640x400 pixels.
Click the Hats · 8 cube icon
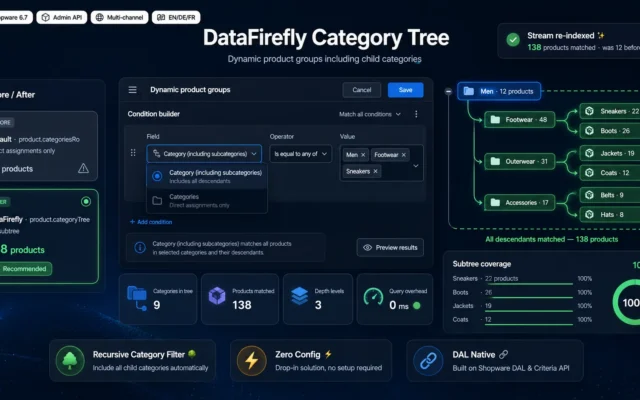tap(589, 214)
